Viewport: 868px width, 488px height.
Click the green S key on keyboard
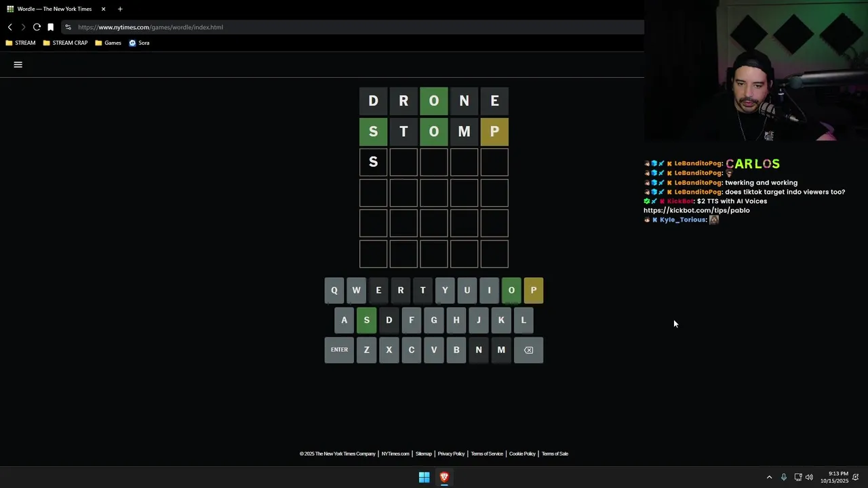[366, 320]
